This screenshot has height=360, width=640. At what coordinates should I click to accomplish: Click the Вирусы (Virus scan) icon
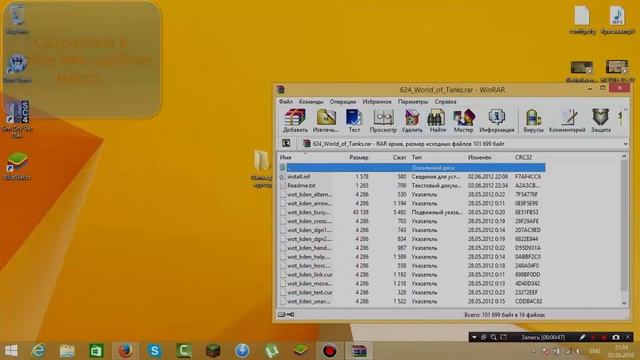(533, 121)
